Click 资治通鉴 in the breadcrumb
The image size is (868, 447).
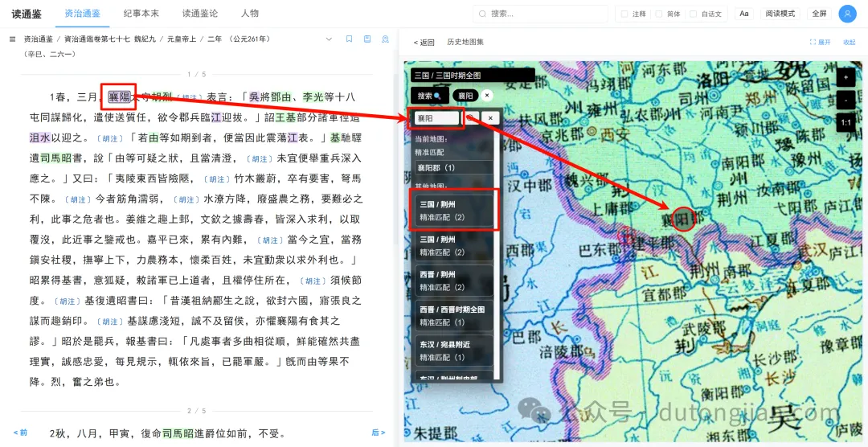pyautogui.click(x=39, y=39)
